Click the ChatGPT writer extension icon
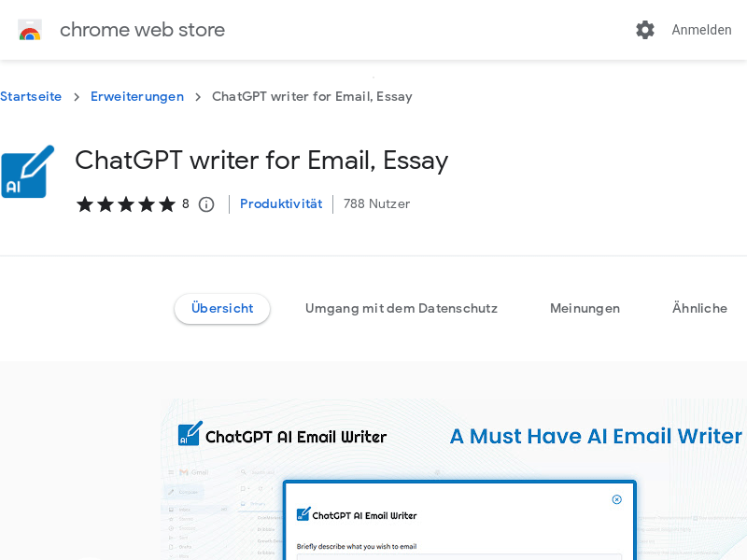747x560 pixels. (28, 172)
